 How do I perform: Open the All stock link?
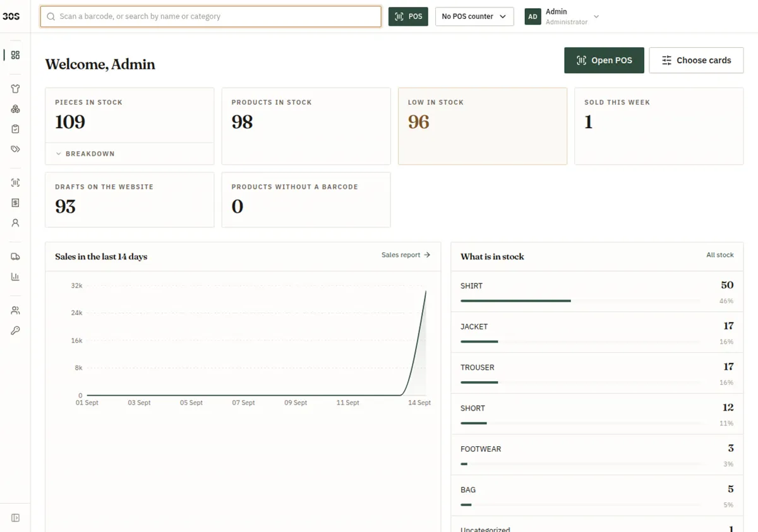tap(720, 255)
